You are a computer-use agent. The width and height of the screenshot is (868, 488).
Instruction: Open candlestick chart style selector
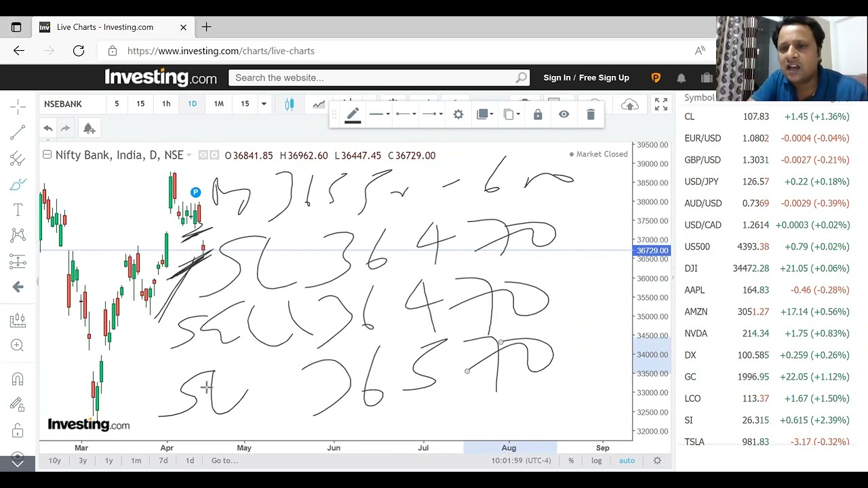(x=290, y=104)
